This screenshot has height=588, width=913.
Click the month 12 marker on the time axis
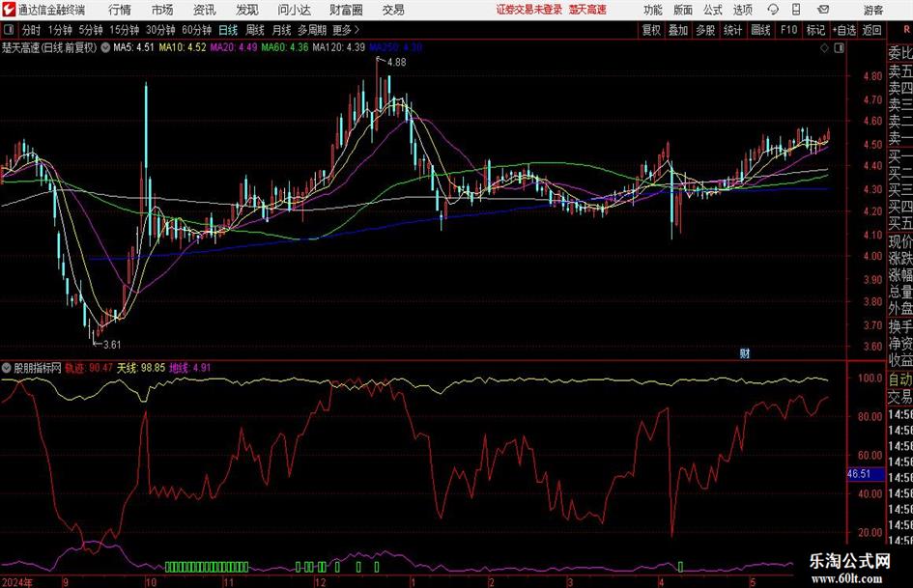[320, 582]
